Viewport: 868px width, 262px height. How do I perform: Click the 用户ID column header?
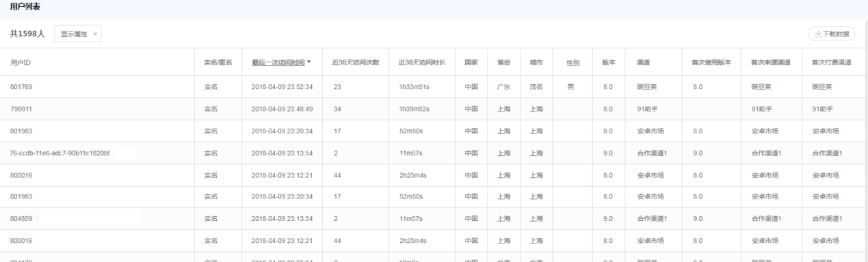21,62
